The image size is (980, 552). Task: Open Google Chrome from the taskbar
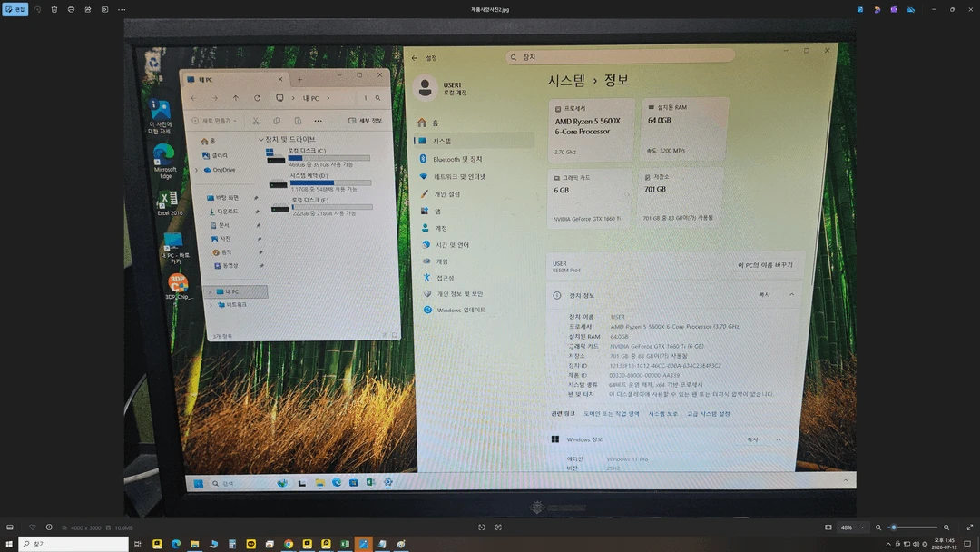tap(289, 545)
